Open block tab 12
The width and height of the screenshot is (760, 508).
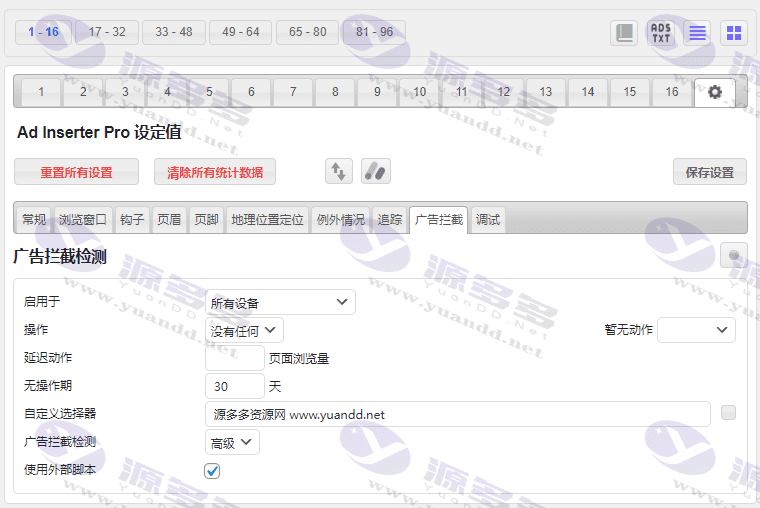(x=504, y=92)
